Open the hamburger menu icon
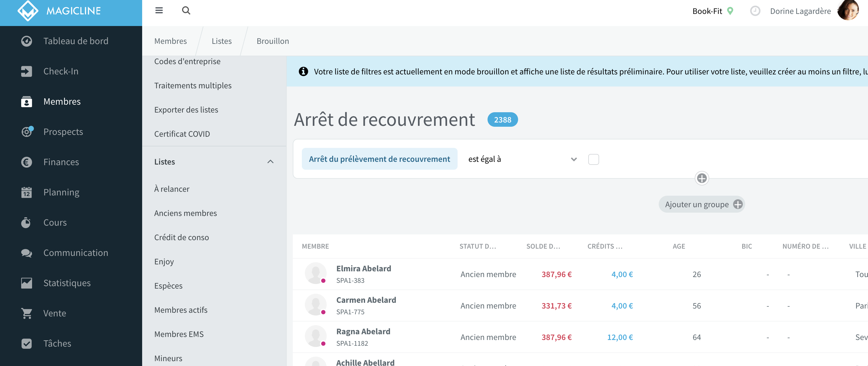 [x=159, y=11]
